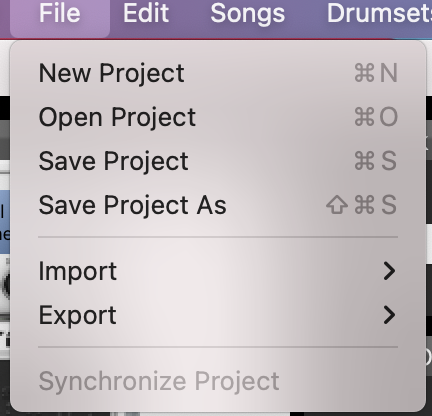
Task: Click the shift arrow glyph beside Save Project As
Action: [x=337, y=205]
